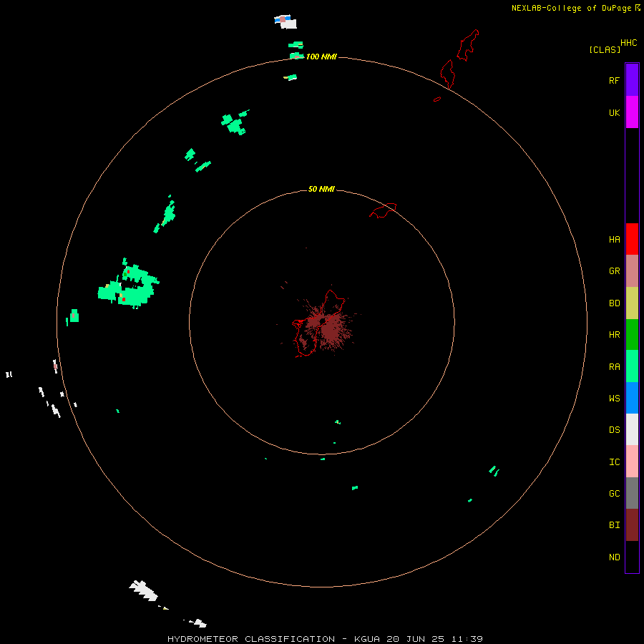Click the RF legend label
This screenshot has width=644, height=644.
[614, 80]
